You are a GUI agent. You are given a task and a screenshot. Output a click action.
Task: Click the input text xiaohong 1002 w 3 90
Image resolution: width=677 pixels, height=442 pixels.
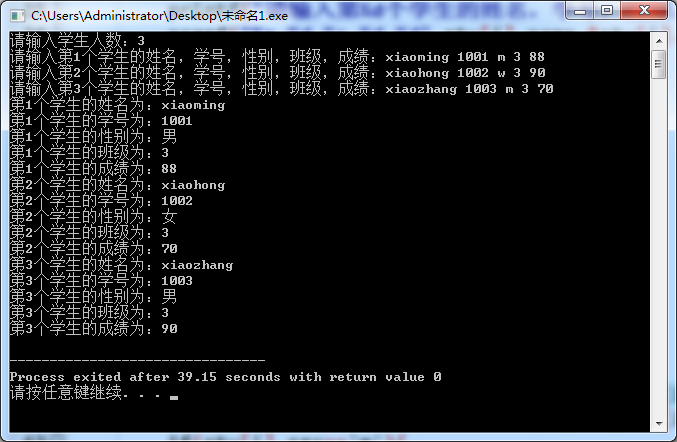tap(465, 73)
